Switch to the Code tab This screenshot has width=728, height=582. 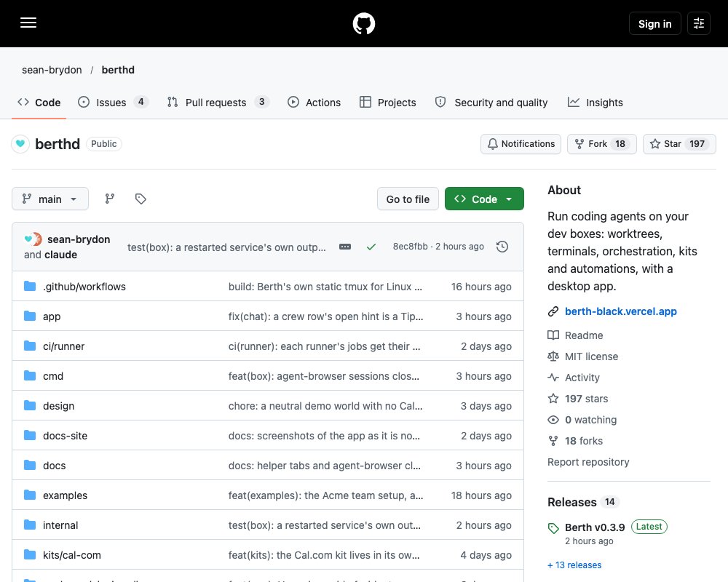click(x=39, y=102)
